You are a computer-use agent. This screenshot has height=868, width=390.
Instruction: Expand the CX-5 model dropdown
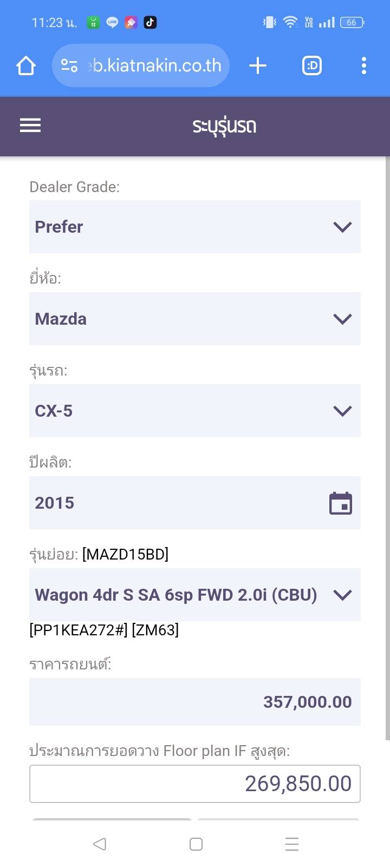click(195, 411)
